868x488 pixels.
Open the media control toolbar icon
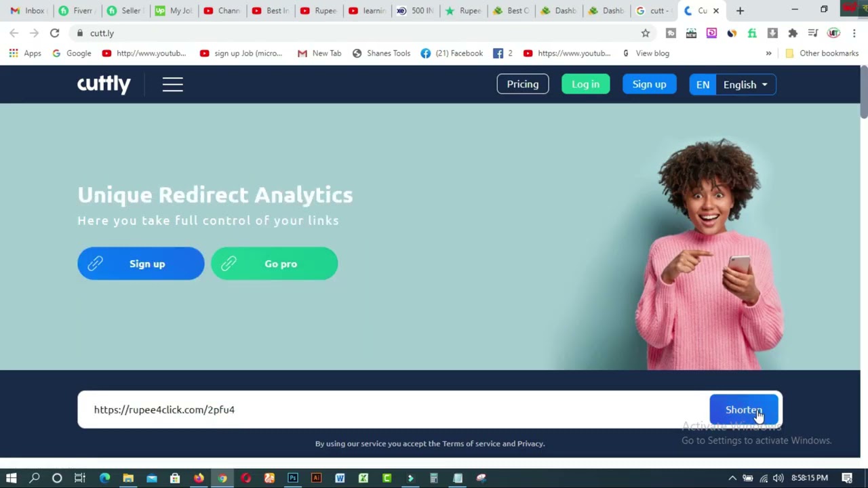pyautogui.click(x=813, y=33)
